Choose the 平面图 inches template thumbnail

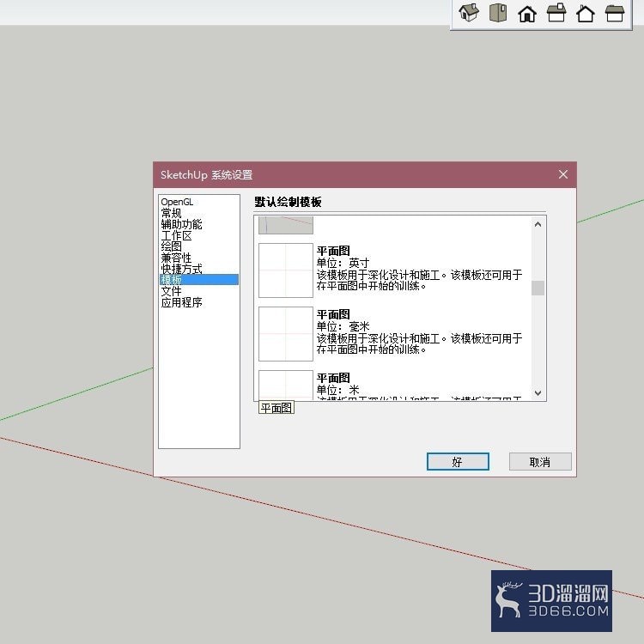(x=286, y=270)
